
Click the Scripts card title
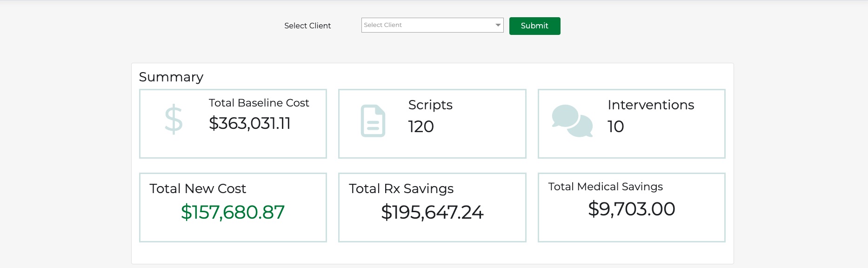click(x=430, y=105)
